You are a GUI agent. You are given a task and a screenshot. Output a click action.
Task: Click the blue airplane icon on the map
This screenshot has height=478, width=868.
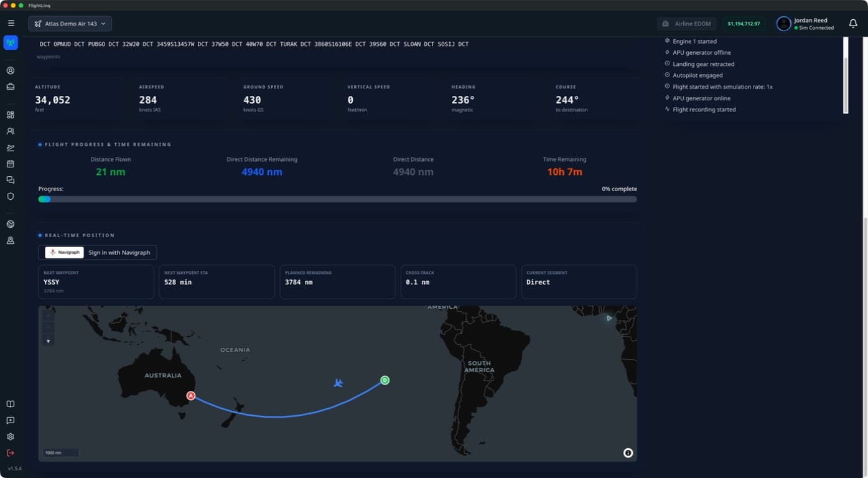[338, 383]
